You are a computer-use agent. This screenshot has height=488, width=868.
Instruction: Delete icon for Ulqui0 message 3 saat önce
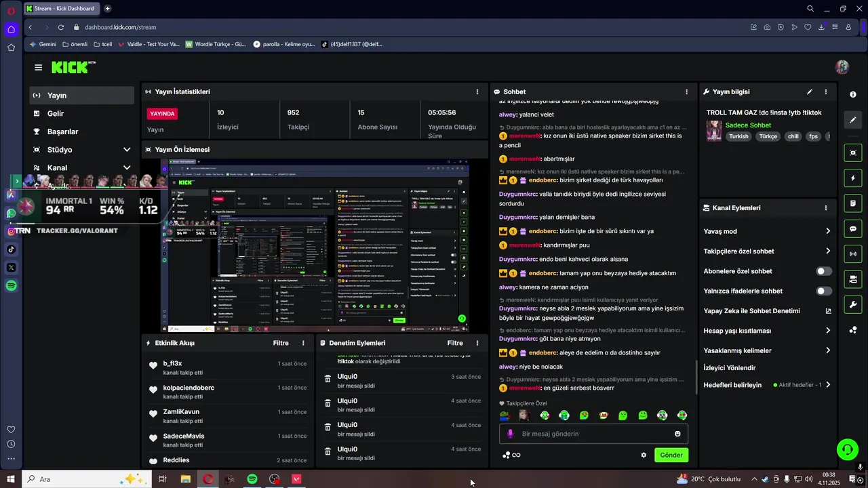328,379
